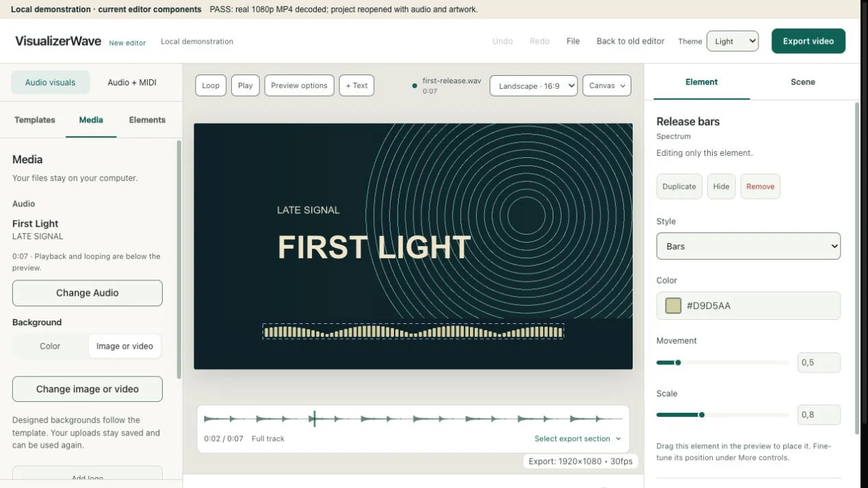
Task: Click the New editor label
Action: pos(127,42)
